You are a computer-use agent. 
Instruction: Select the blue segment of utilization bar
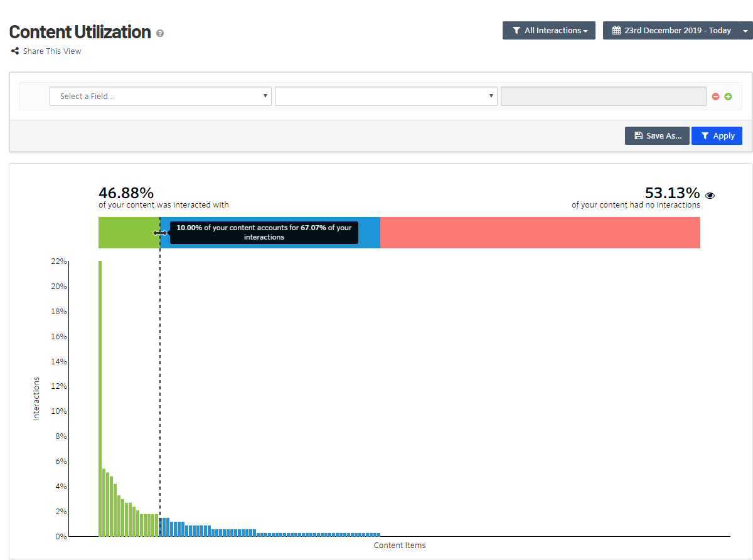tap(369, 233)
